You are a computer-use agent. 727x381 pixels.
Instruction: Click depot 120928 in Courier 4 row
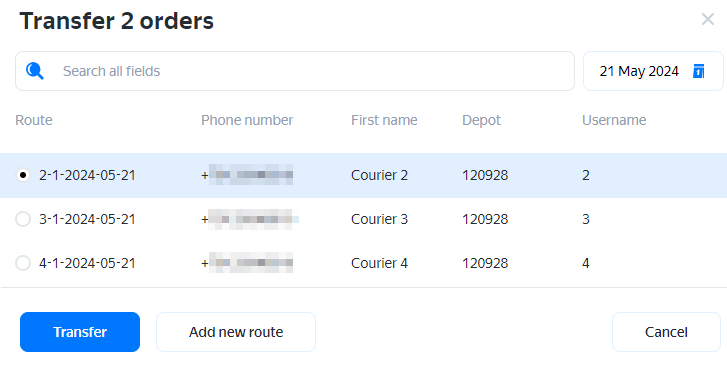coord(485,263)
